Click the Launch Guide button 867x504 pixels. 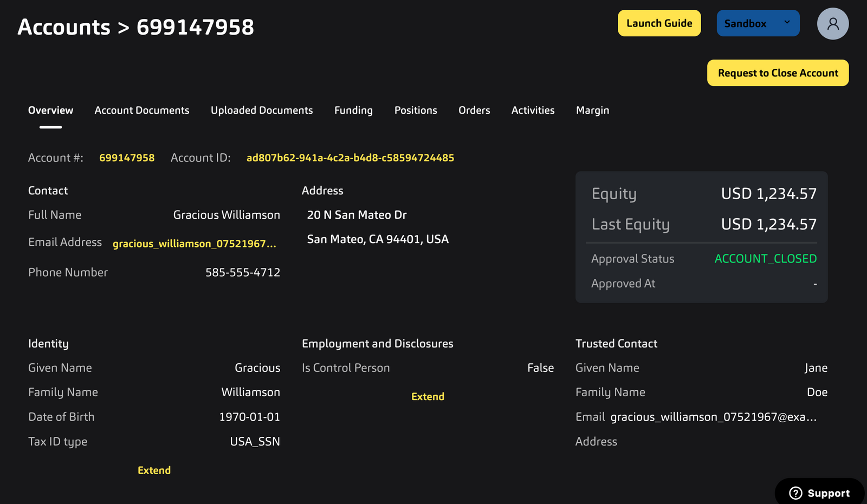point(659,23)
